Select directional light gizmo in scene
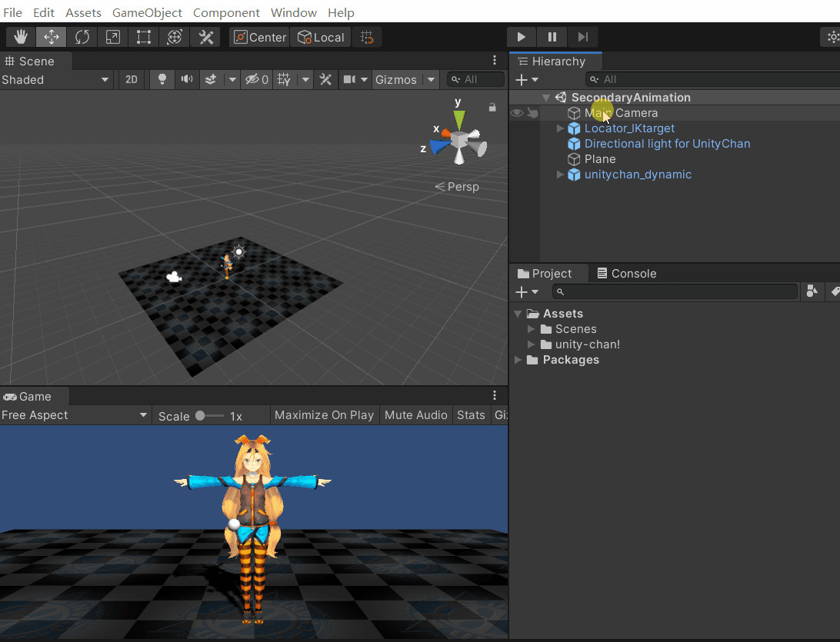This screenshot has width=840, height=642. (x=239, y=251)
